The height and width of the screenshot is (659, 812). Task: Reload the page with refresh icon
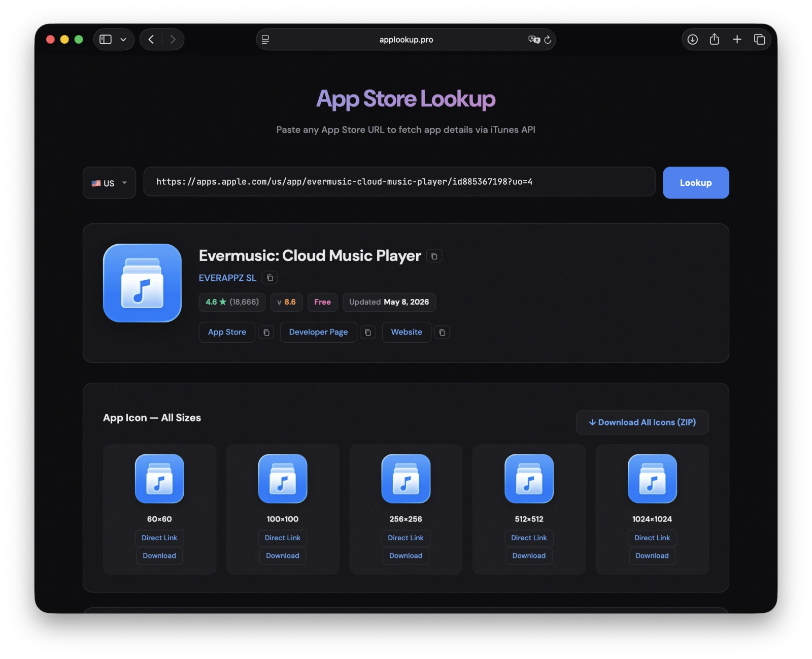pos(548,40)
